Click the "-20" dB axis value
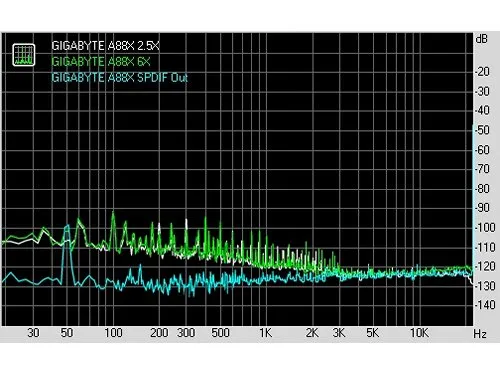The width and height of the screenshot is (500, 375). [482, 71]
